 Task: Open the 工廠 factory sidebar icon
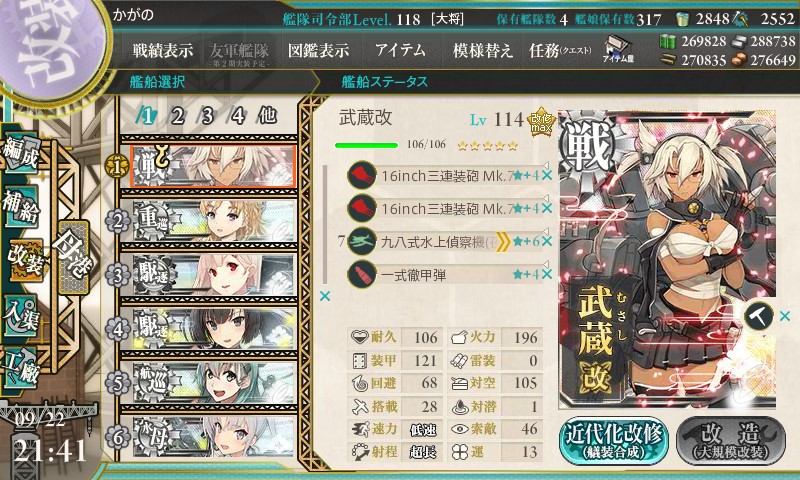coord(20,368)
